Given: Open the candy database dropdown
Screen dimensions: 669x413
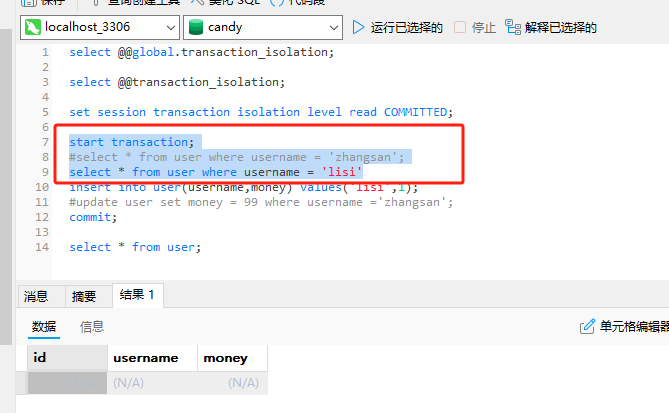Looking at the screenshot, I should 263,28.
